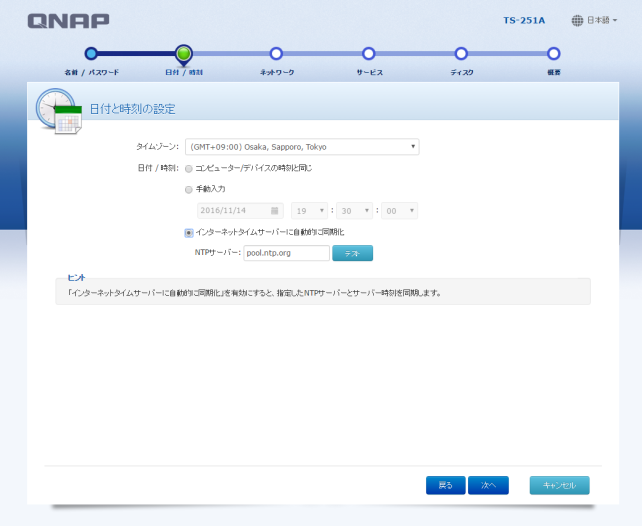Viewport: 642px width, 526px height.
Task: Jump to the ディスク step circle
Action: [x=461, y=53]
